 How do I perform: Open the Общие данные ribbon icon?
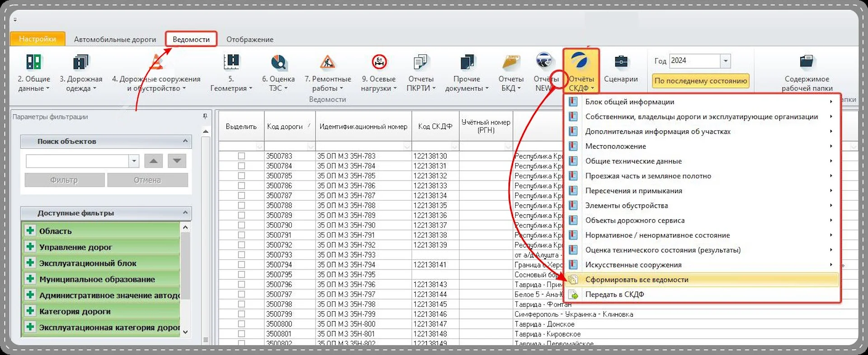click(34, 62)
